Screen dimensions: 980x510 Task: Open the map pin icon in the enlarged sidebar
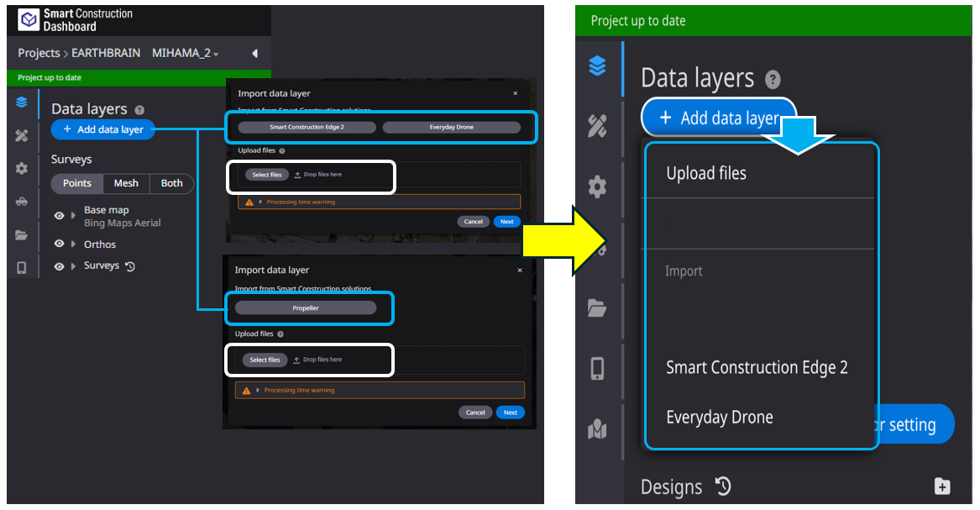pos(598,429)
